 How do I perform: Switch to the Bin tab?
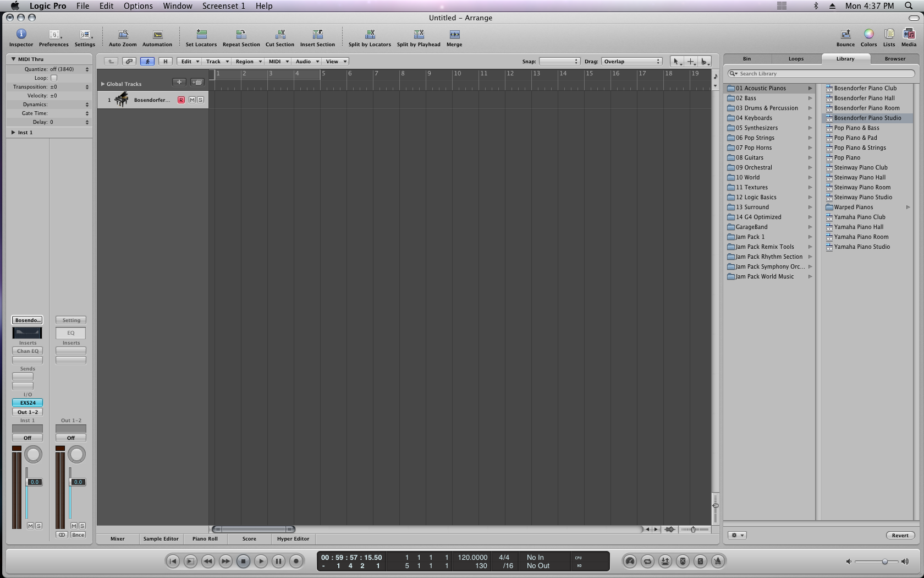coord(747,59)
